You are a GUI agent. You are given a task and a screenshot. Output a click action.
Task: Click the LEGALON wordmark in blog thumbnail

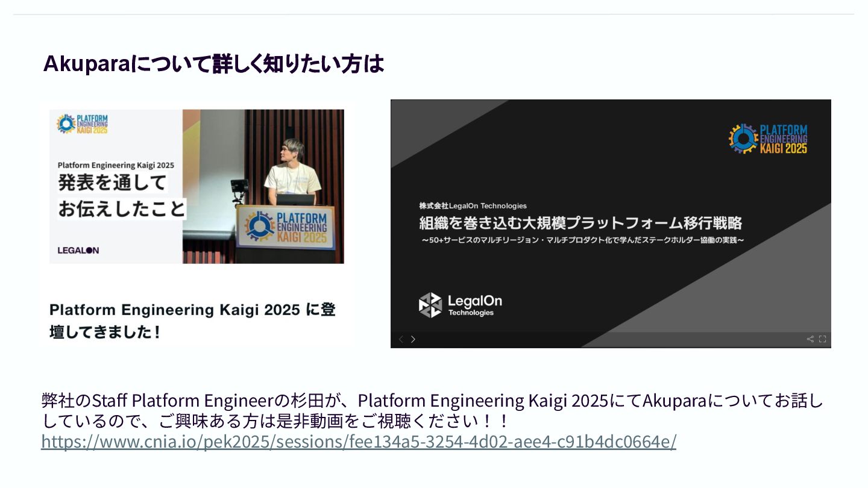point(78,250)
